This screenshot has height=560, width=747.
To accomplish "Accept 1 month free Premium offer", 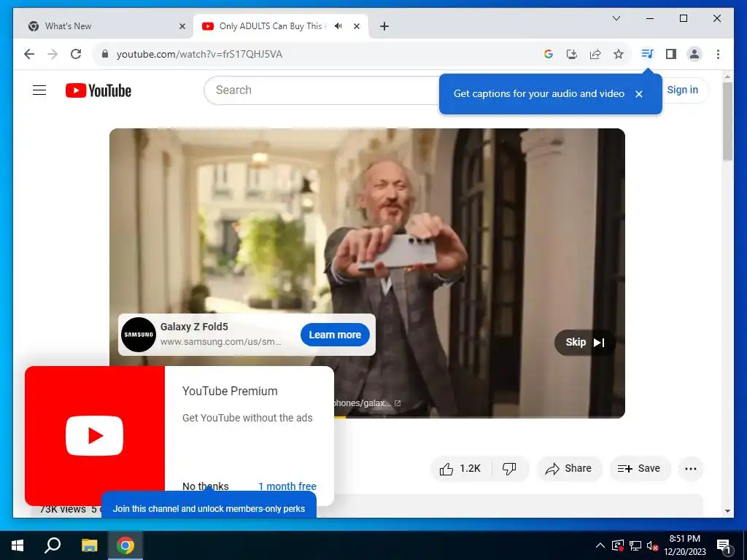I will coord(287,486).
